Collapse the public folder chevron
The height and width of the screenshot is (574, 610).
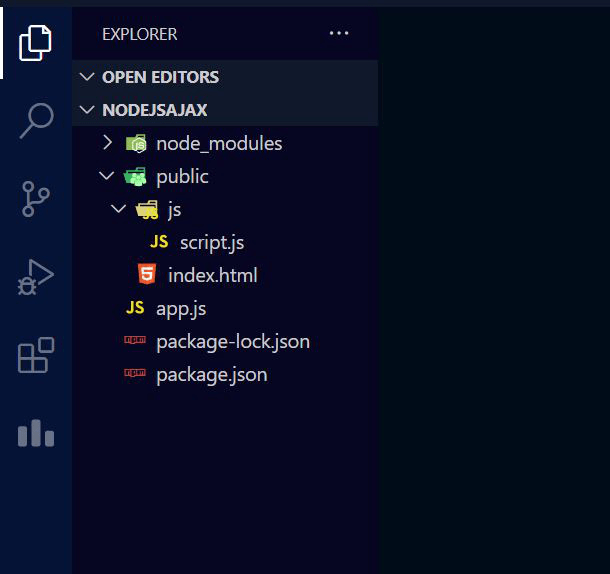click(x=107, y=176)
